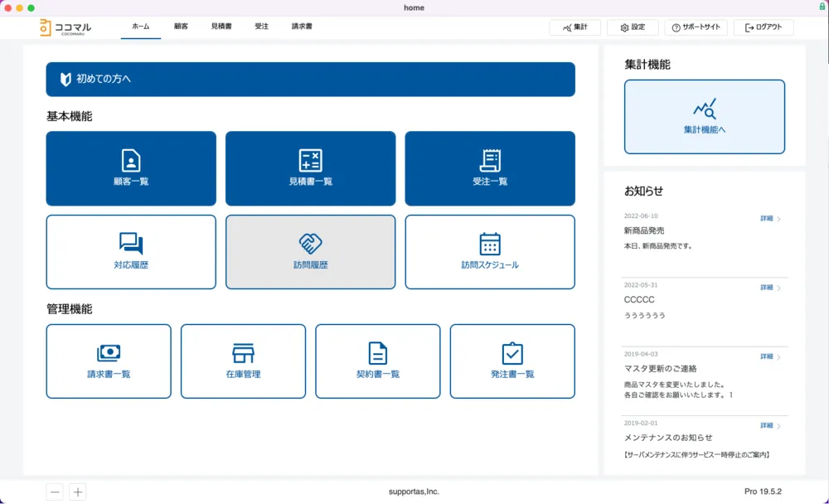Open 発注書一覧 clipboard check tile

point(511,361)
